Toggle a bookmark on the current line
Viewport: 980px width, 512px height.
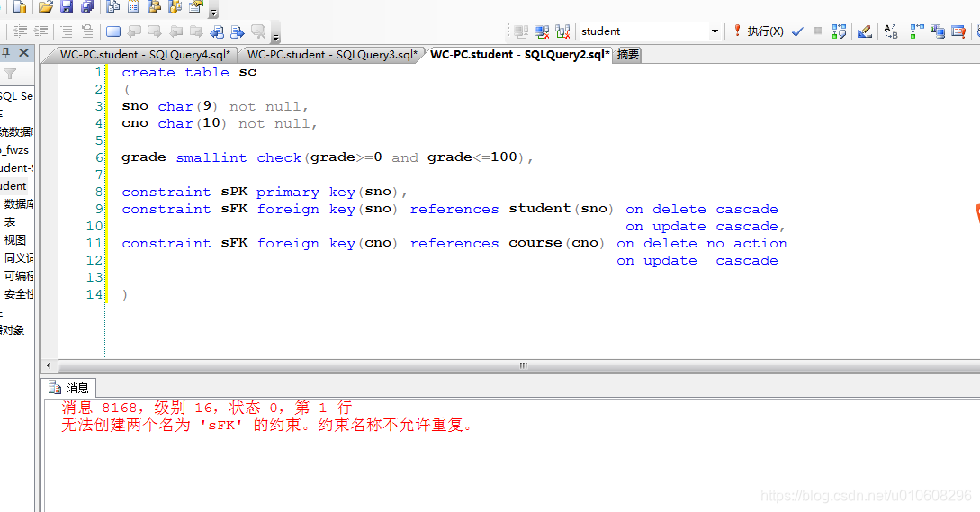coord(113,31)
